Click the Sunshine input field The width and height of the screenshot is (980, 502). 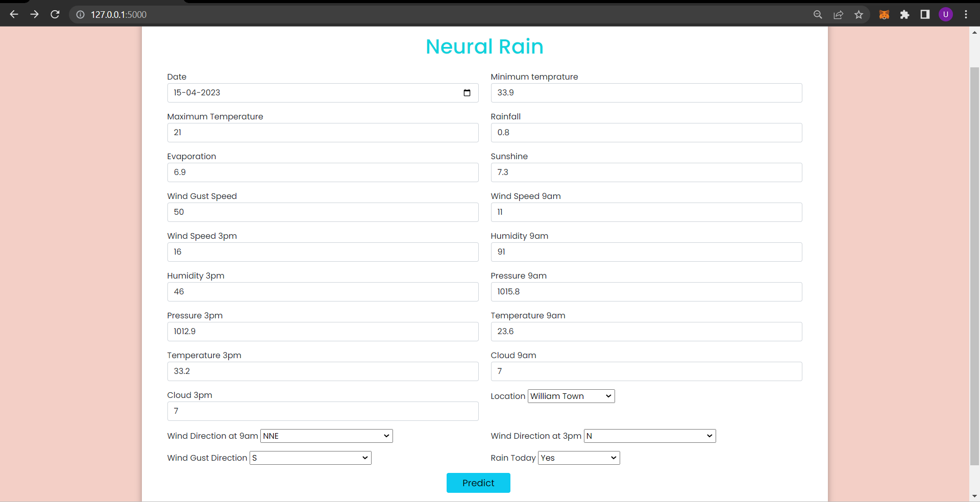pos(646,172)
